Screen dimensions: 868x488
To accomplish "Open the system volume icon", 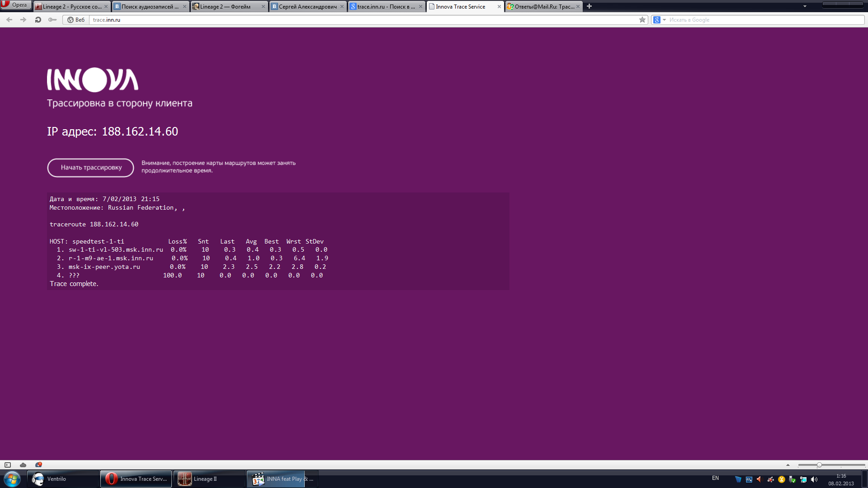I will 814,479.
